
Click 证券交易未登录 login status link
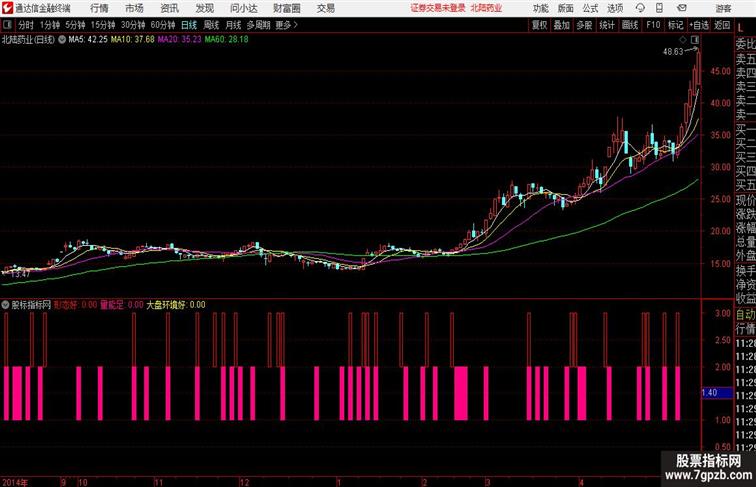point(438,8)
